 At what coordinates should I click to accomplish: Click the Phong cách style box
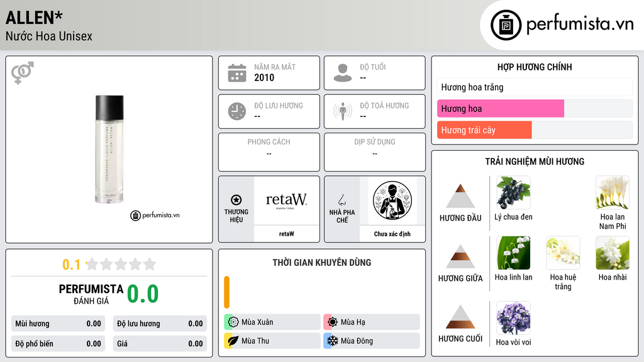pyautogui.click(x=269, y=152)
